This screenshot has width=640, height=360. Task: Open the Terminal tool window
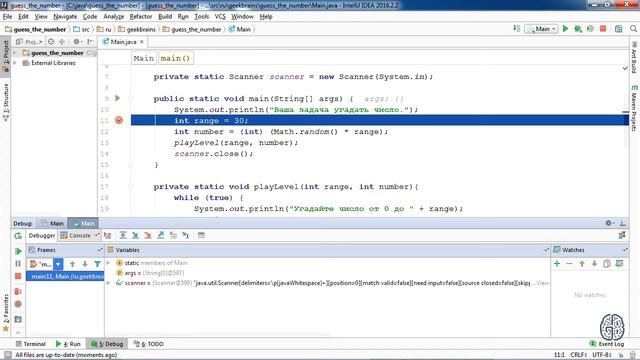pyautogui.click(x=31, y=344)
